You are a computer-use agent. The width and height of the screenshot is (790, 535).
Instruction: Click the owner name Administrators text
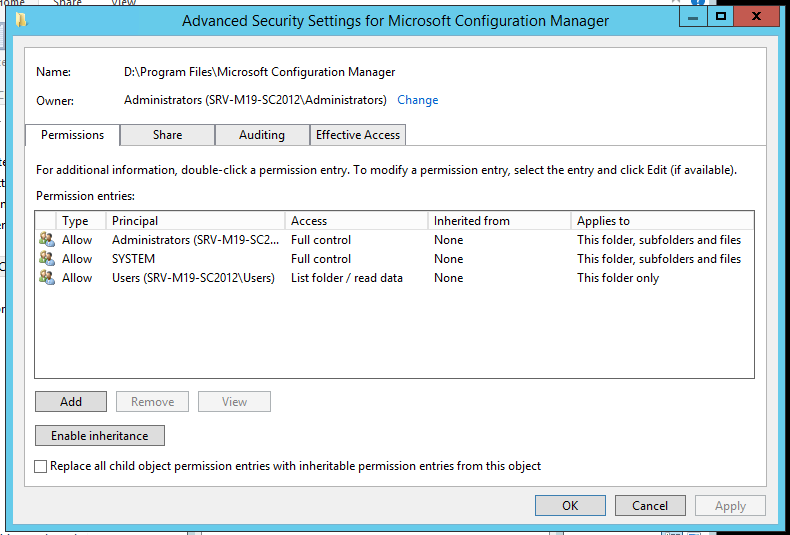255,100
